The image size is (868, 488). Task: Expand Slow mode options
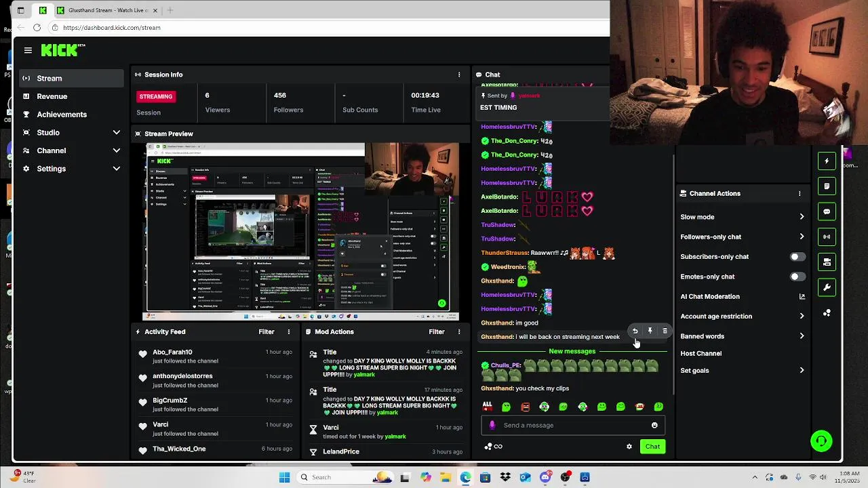coord(802,217)
